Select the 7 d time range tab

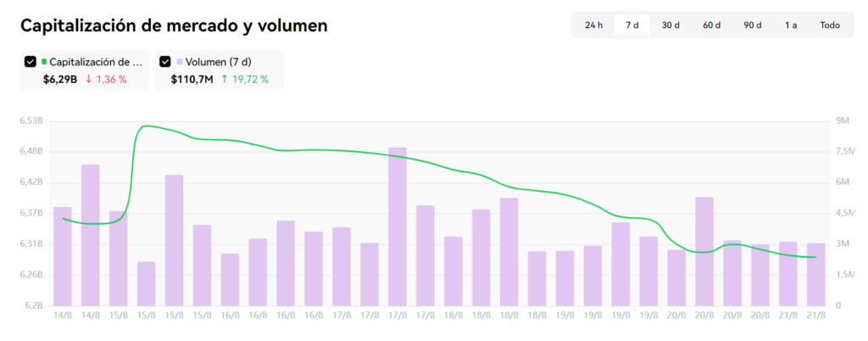pos(632,25)
